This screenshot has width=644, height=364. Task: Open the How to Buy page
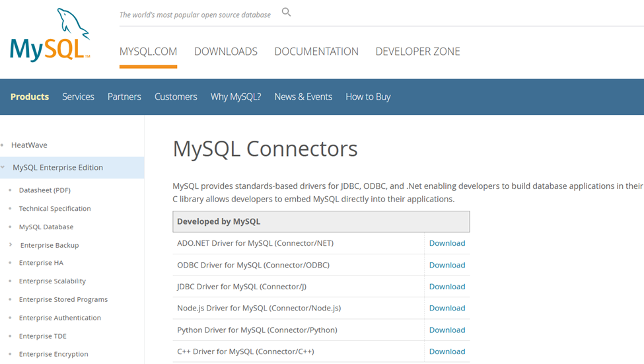coord(368,96)
